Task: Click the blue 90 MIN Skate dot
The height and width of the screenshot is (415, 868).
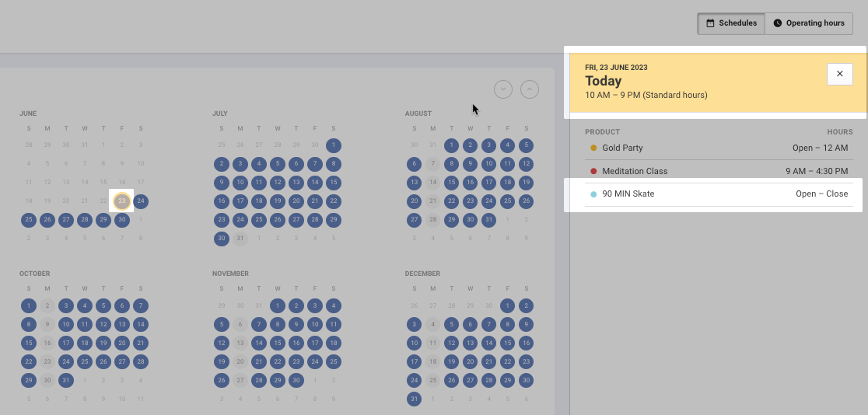Action: (593, 194)
